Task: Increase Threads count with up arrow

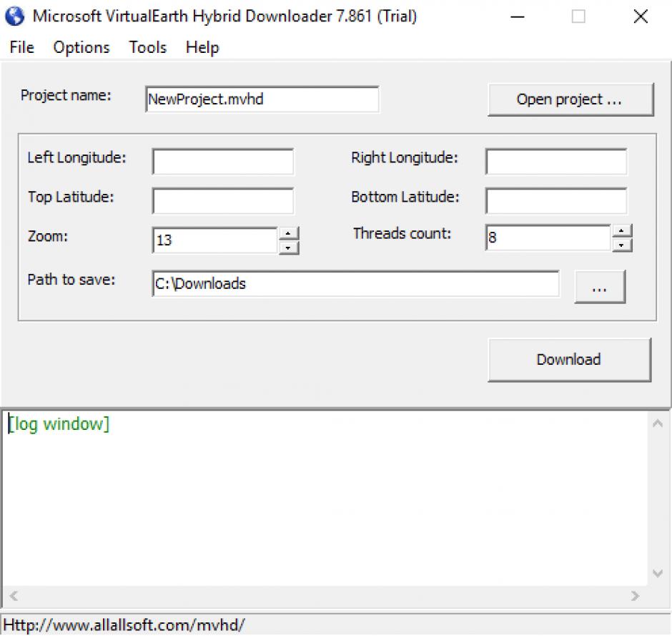Action: tap(622, 231)
